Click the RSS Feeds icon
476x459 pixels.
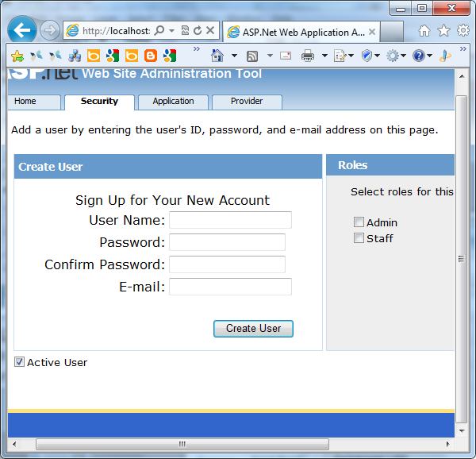[x=252, y=56]
